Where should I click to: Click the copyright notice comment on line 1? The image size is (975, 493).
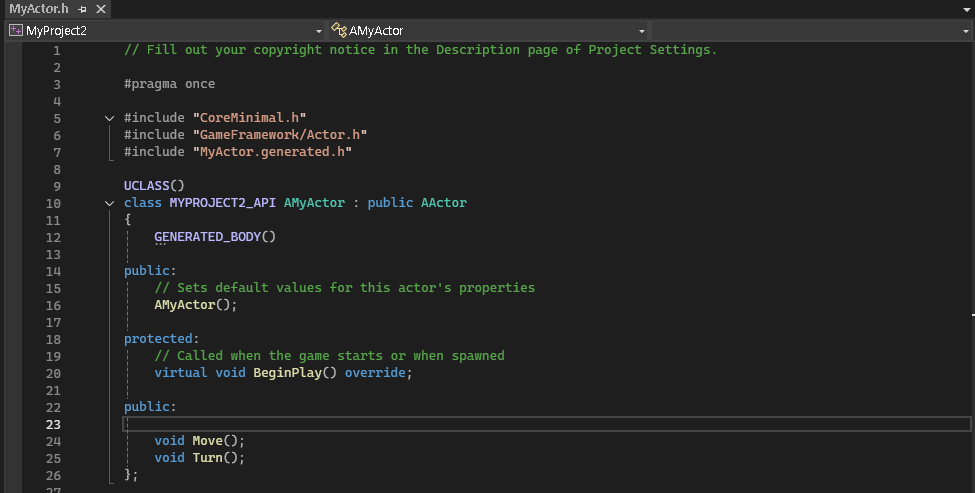point(420,50)
